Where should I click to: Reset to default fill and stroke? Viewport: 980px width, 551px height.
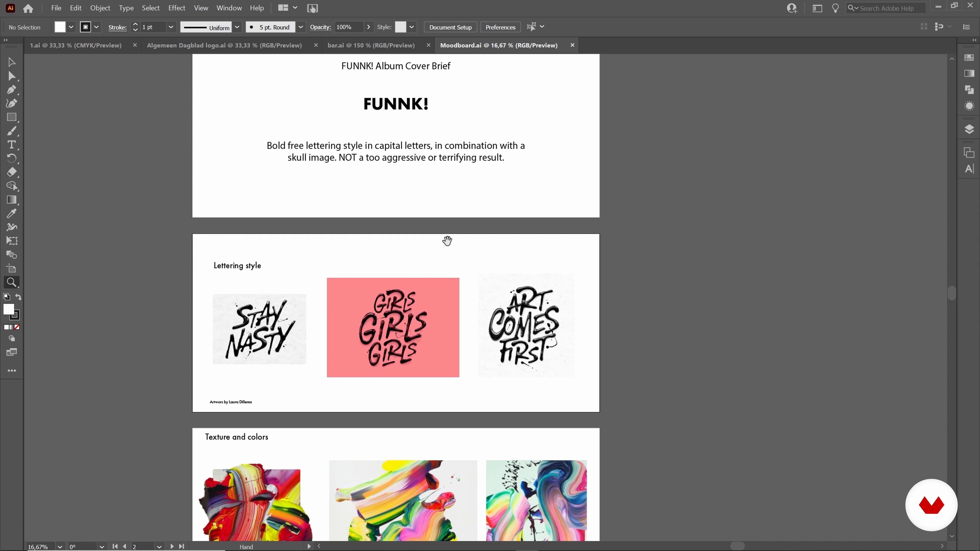(x=6, y=297)
